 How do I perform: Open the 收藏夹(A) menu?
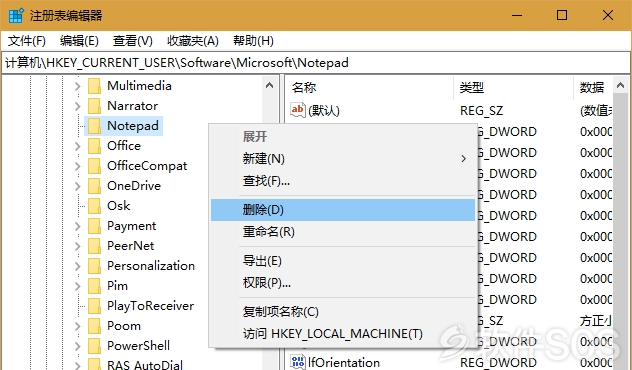pyautogui.click(x=193, y=41)
